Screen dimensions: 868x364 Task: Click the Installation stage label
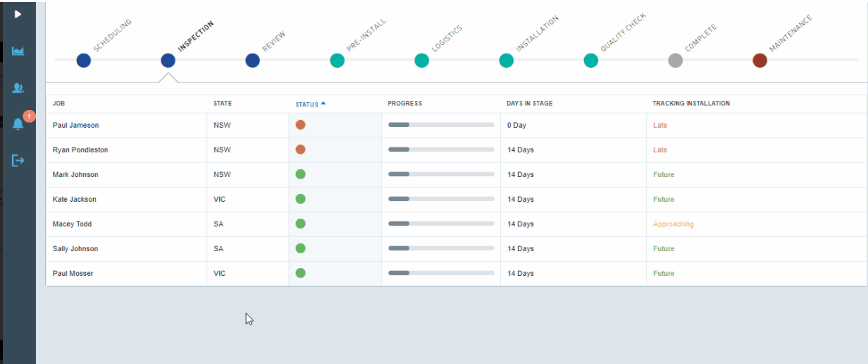click(x=537, y=33)
